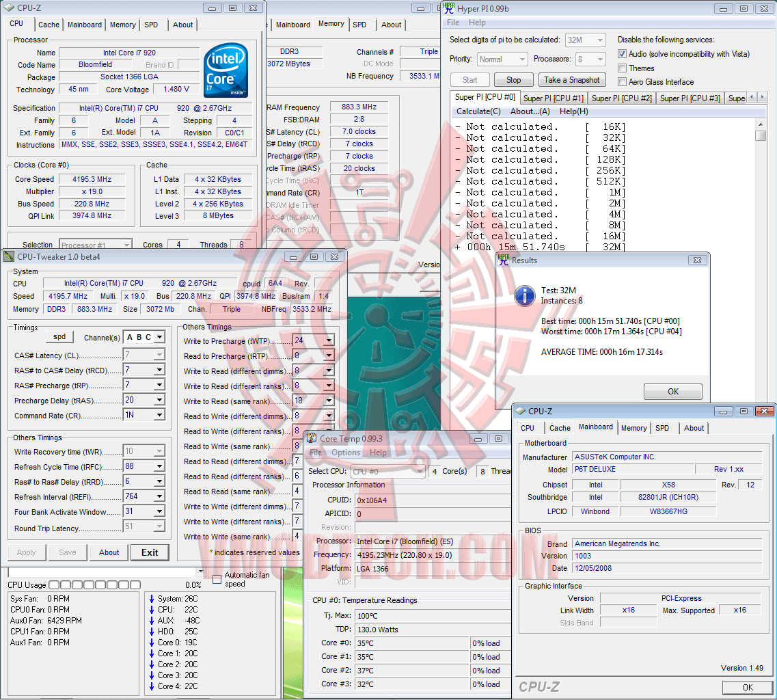Click About button in CPU-Tweaker

coord(109,552)
